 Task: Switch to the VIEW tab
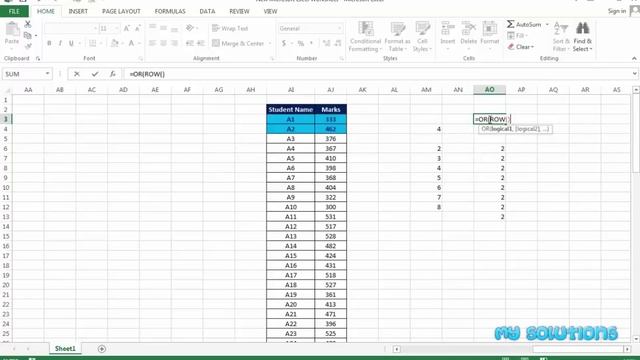270,11
